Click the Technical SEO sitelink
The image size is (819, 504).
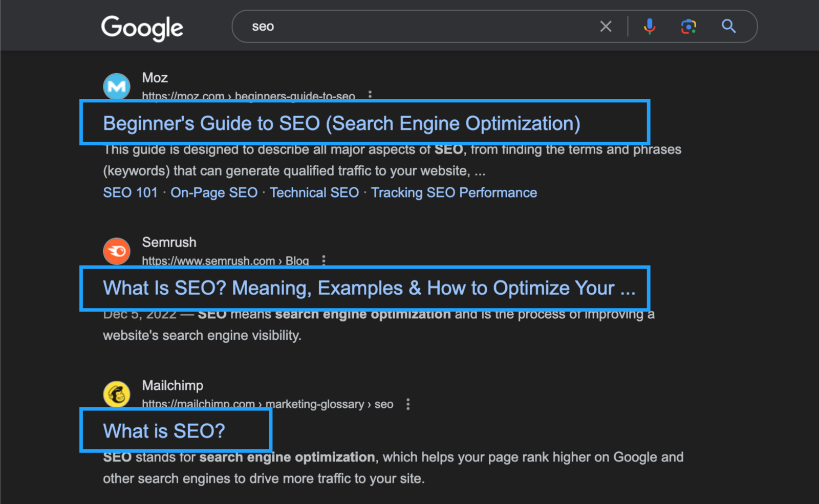click(314, 192)
